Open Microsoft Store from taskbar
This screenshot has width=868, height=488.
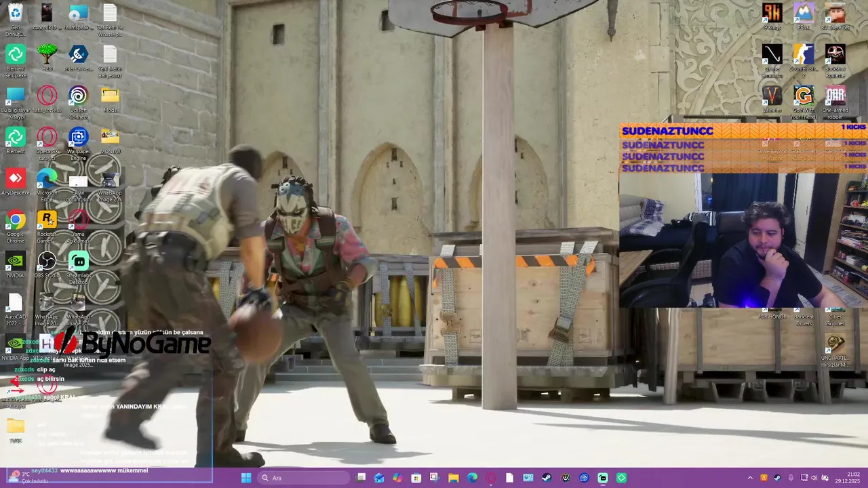coord(416,478)
